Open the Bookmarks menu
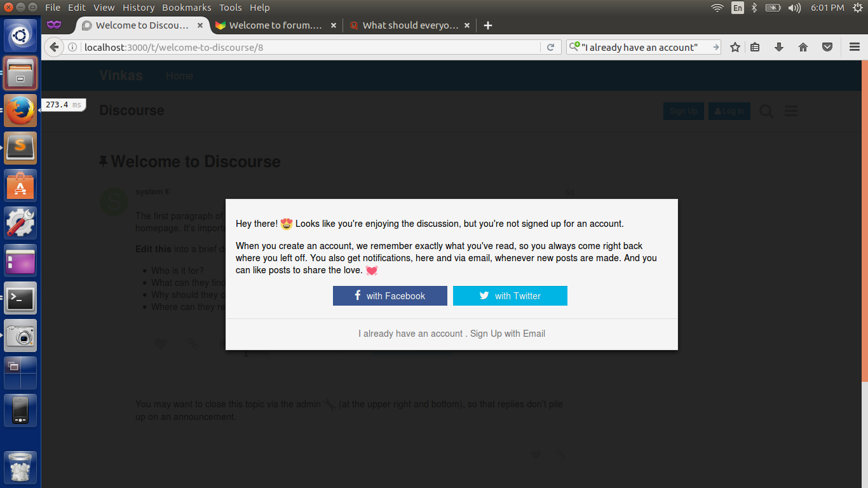 coord(187,8)
